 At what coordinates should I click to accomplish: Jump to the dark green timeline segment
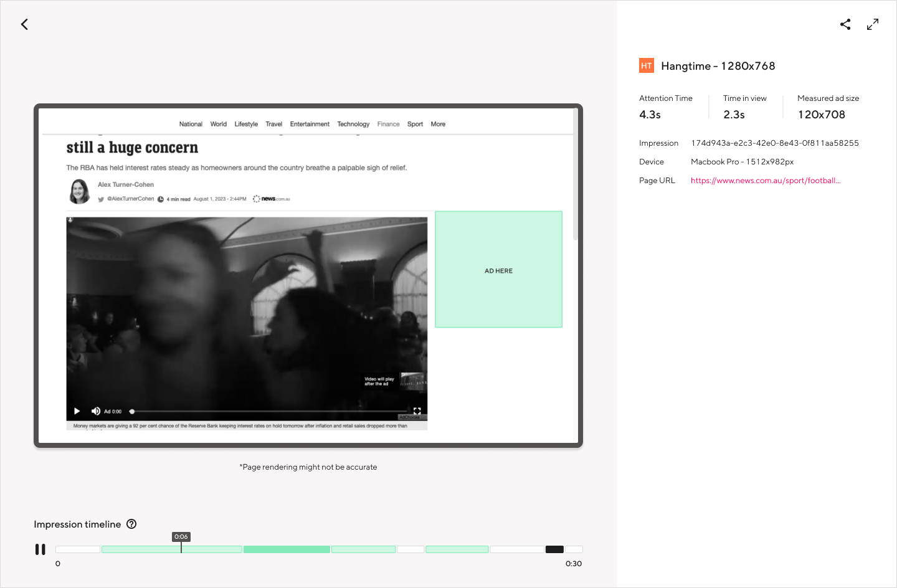(x=287, y=549)
